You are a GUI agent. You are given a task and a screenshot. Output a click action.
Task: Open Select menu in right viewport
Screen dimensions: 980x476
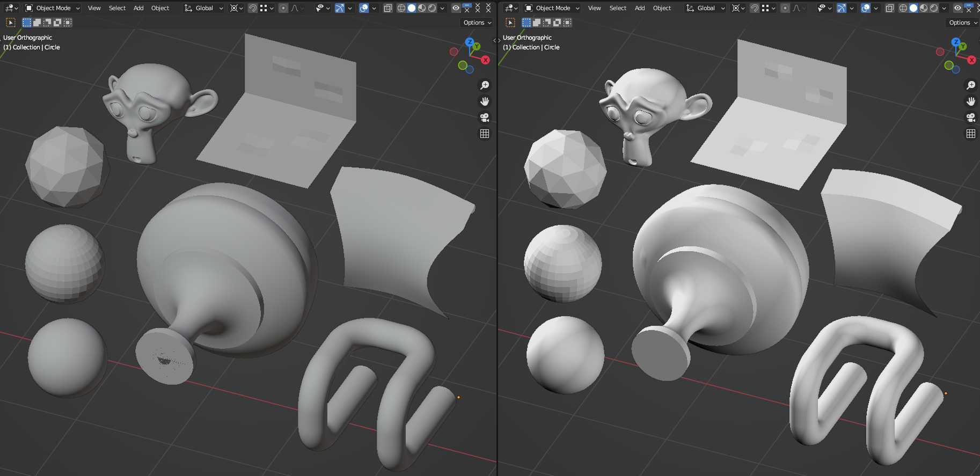(x=618, y=8)
